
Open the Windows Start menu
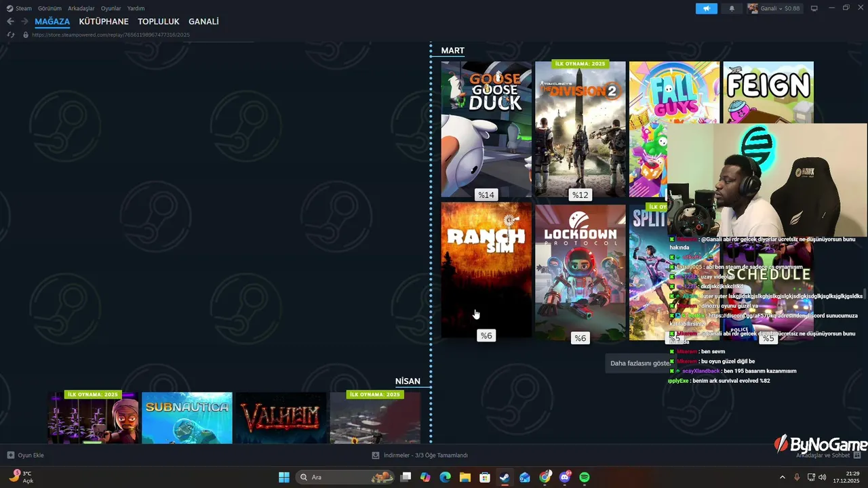[284, 477]
